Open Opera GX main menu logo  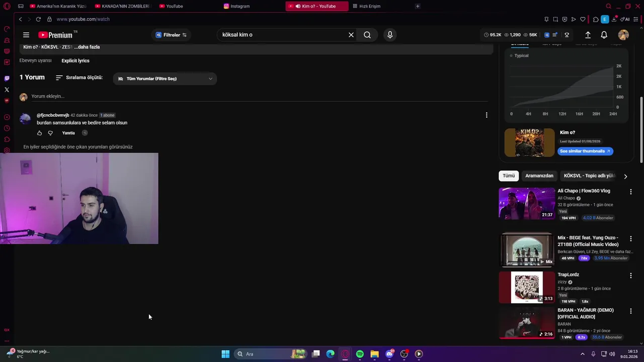pos(7,6)
